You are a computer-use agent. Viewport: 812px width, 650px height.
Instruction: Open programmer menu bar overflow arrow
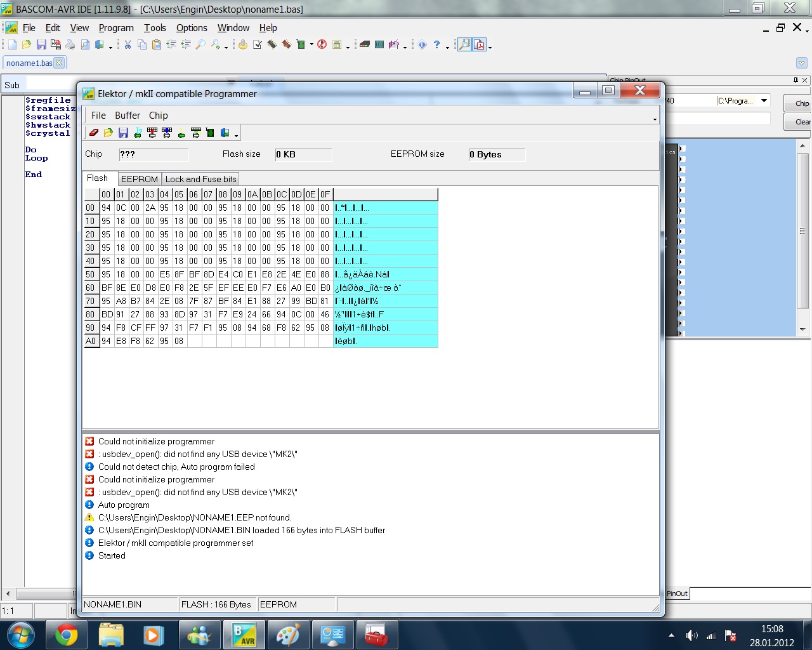[x=655, y=119]
